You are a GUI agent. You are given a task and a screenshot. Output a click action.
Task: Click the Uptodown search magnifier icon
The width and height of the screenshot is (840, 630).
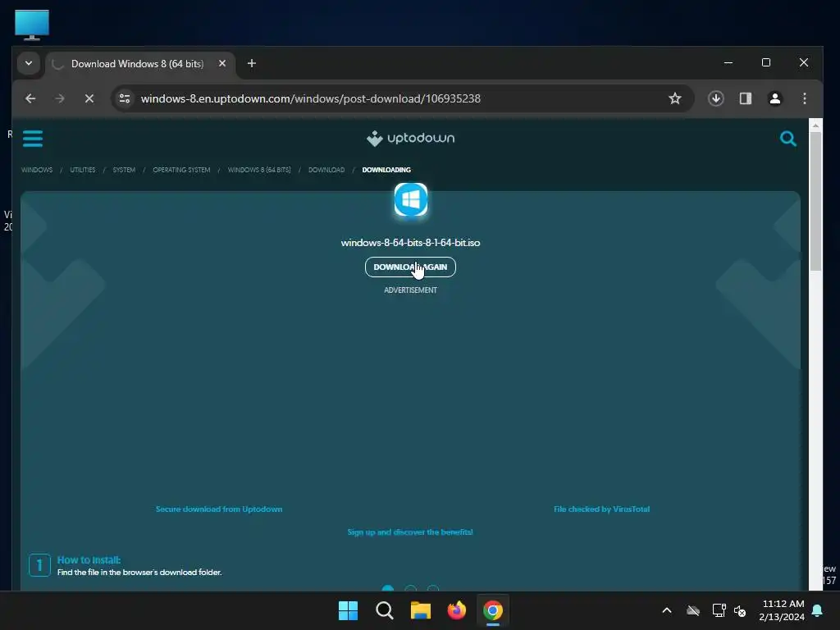(787, 139)
